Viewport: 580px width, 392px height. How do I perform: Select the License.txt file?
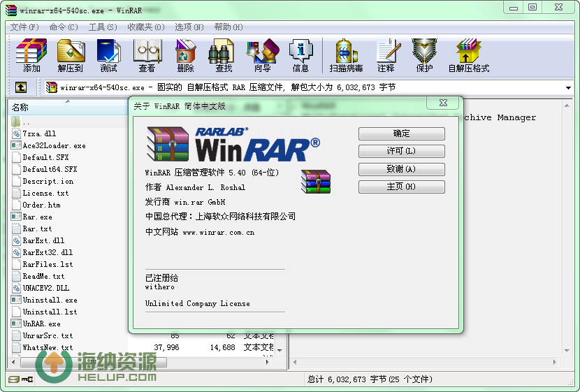click(x=45, y=193)
